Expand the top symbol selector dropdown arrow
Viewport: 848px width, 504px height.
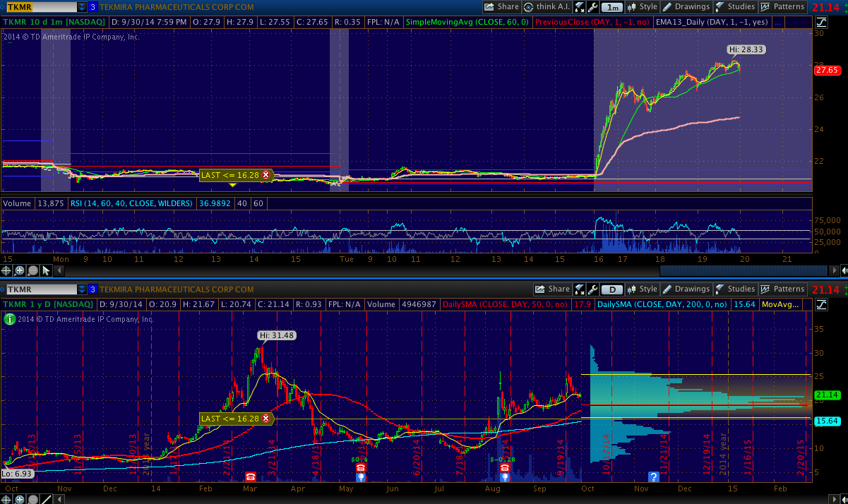83,7
